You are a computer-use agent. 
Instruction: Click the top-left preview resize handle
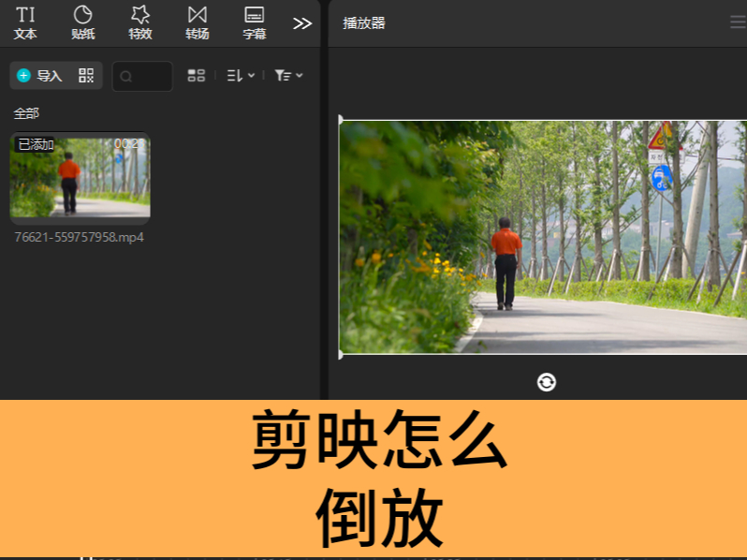pyautogui.click(x=340, y=120)
